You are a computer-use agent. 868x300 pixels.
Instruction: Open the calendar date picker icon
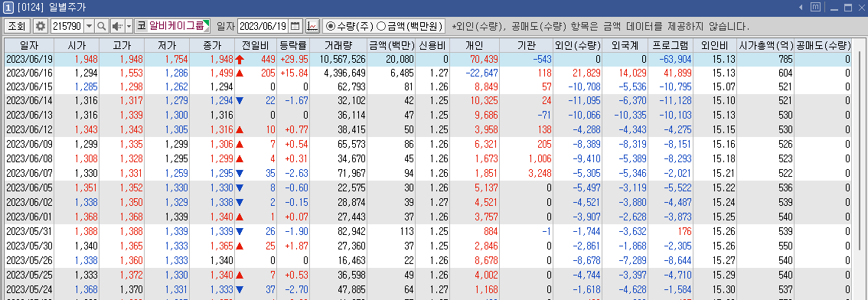pos(295,26)
